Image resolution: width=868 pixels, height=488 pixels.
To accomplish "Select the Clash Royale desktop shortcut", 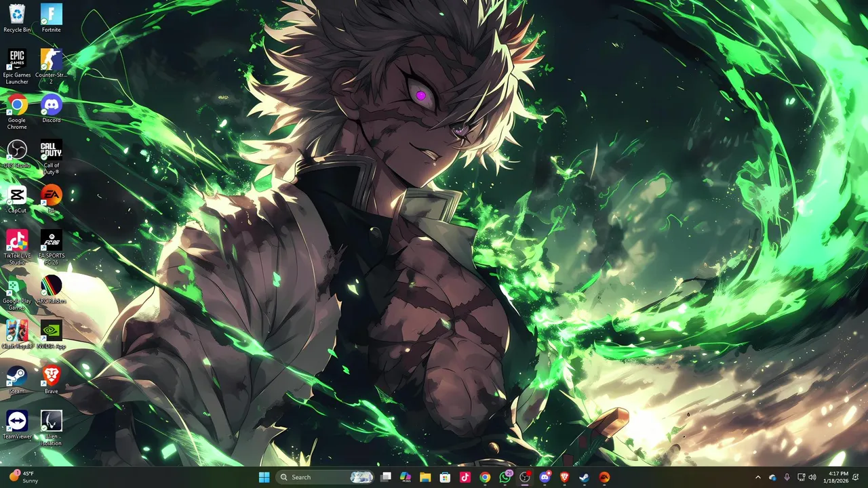I will (x=17, y=335).
